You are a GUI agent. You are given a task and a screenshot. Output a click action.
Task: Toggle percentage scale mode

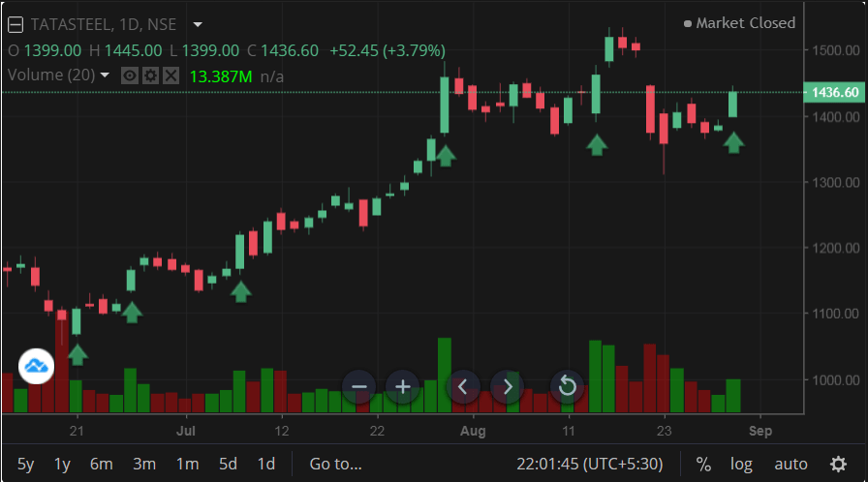pos(703,465)
